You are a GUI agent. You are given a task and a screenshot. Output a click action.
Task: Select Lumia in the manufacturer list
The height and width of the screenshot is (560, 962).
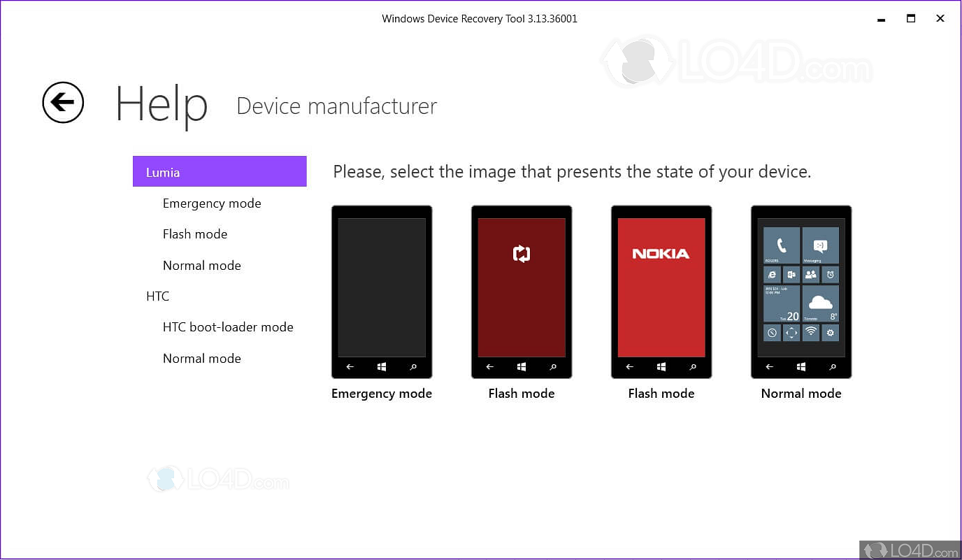(220, 171)
